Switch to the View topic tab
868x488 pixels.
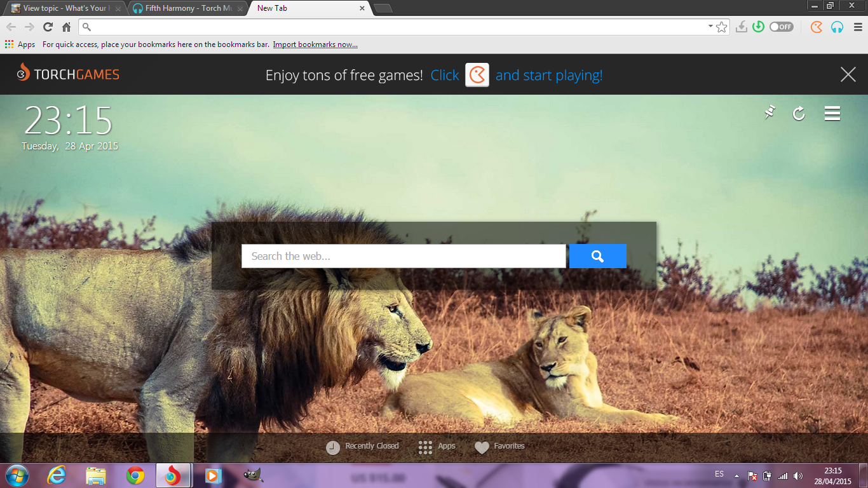[x=64, y=8]
